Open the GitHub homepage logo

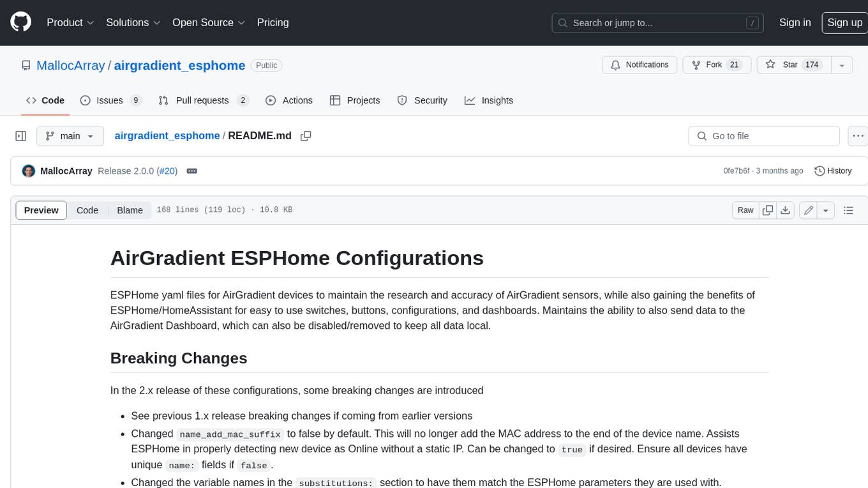(x=20, y=22)
